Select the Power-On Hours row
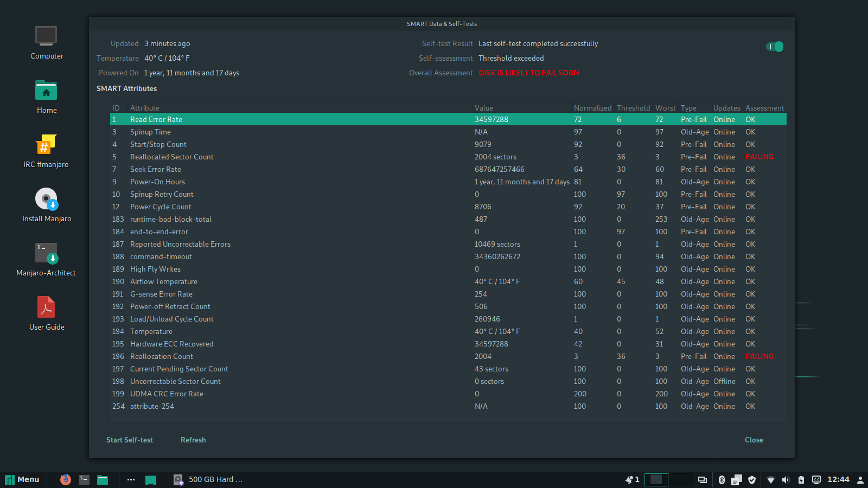Viewport: 868px width, 488px height. tap(448, 182)
